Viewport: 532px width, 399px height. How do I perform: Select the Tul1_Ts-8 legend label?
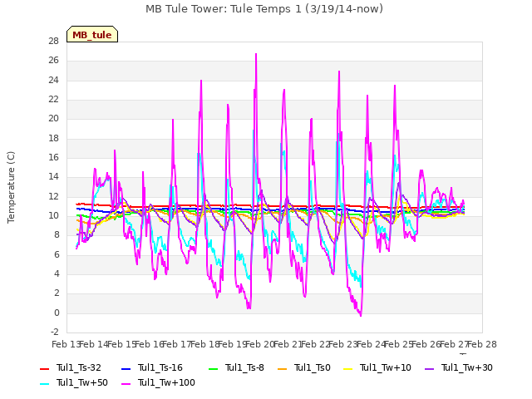(x=244, y=367)
